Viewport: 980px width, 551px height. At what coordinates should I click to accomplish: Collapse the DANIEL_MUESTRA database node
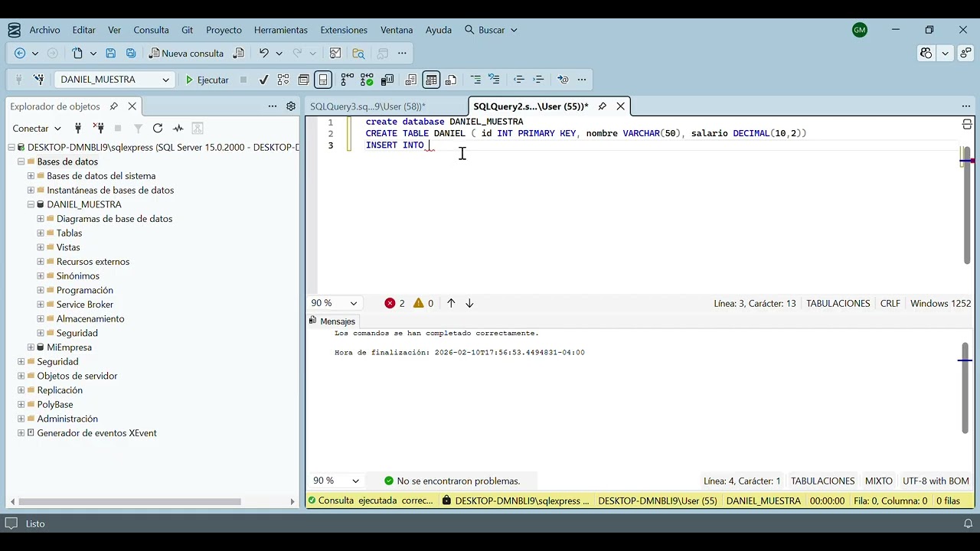click(x=31, y=204)
